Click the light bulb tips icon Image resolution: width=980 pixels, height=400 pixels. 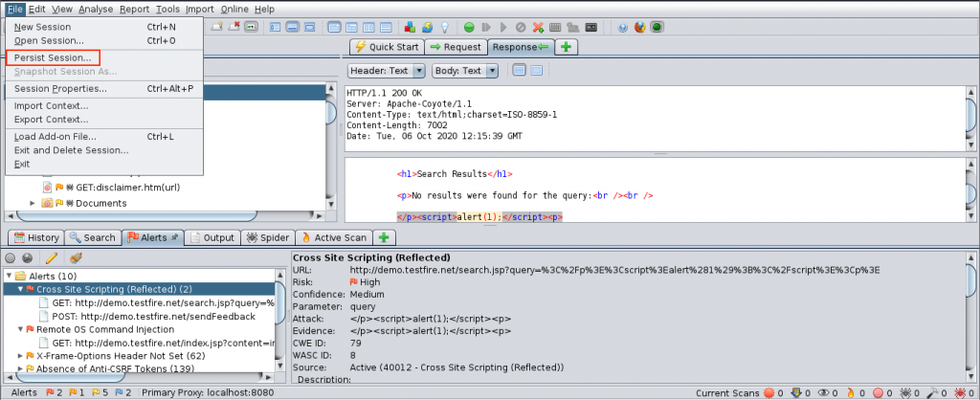tap(445, 27)
